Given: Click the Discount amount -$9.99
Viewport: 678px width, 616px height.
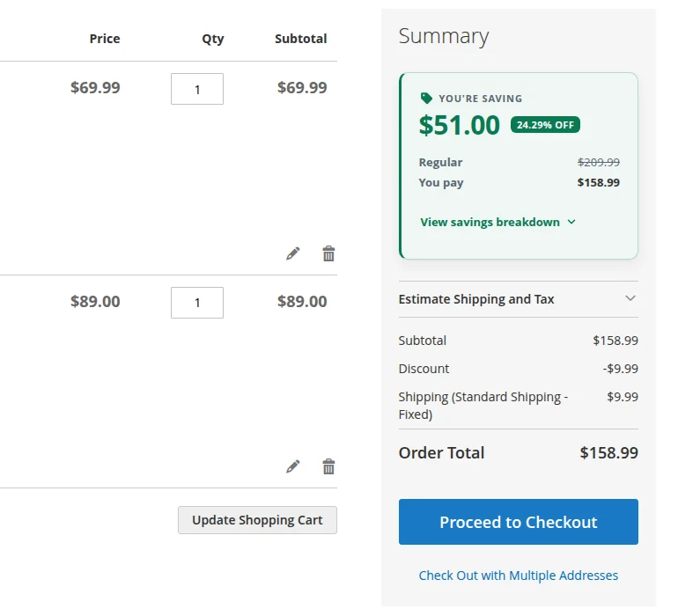Looking at the screenshot, I should [621, 369].
